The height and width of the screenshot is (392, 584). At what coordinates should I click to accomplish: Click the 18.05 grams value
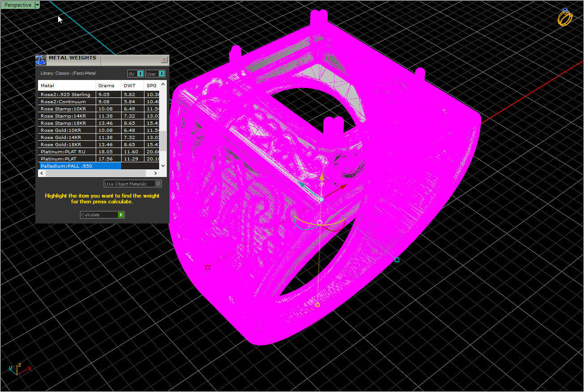click(105, 152)
